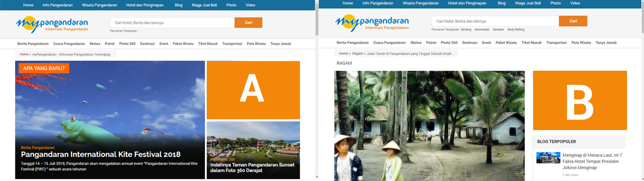Screen dimensions: 644x181
Task: Click the Home breadcrumb on the right page
Action: 344,54
